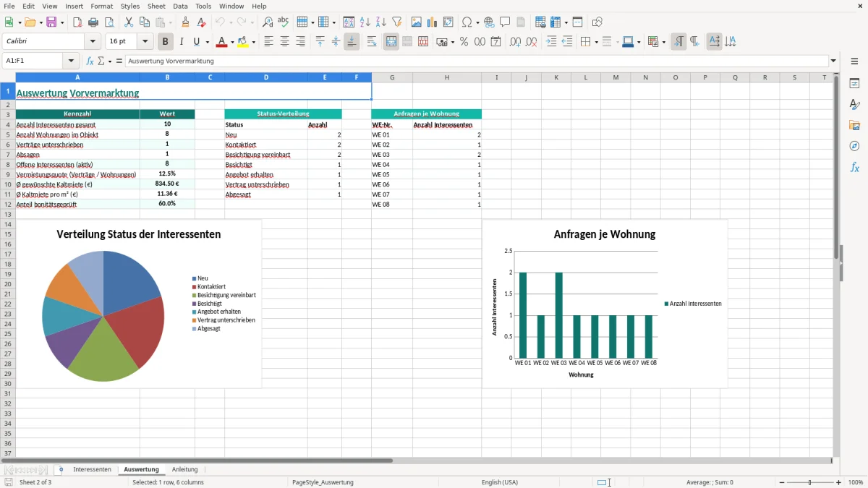Open the Data menu
This screenshot has width=868, height=488.
180,6
